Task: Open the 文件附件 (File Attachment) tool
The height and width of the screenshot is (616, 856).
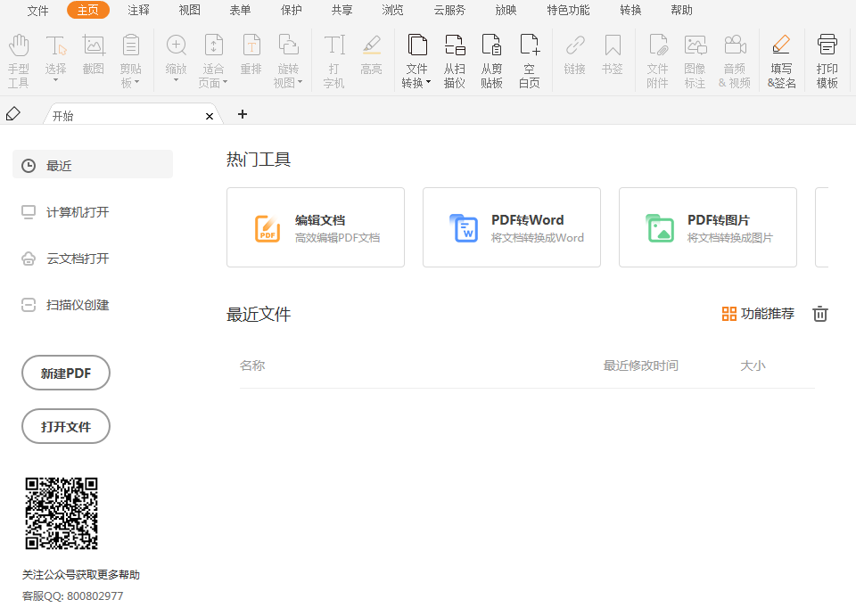Action: [x=657, y=58]
